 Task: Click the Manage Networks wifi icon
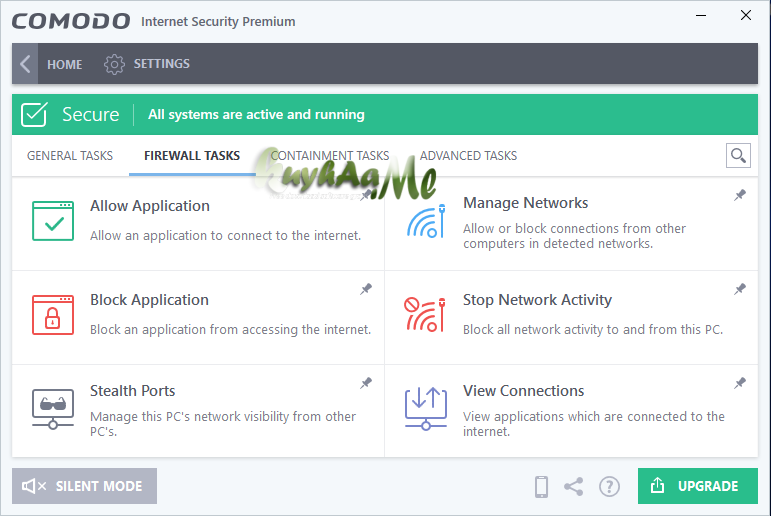click(425, 218)
